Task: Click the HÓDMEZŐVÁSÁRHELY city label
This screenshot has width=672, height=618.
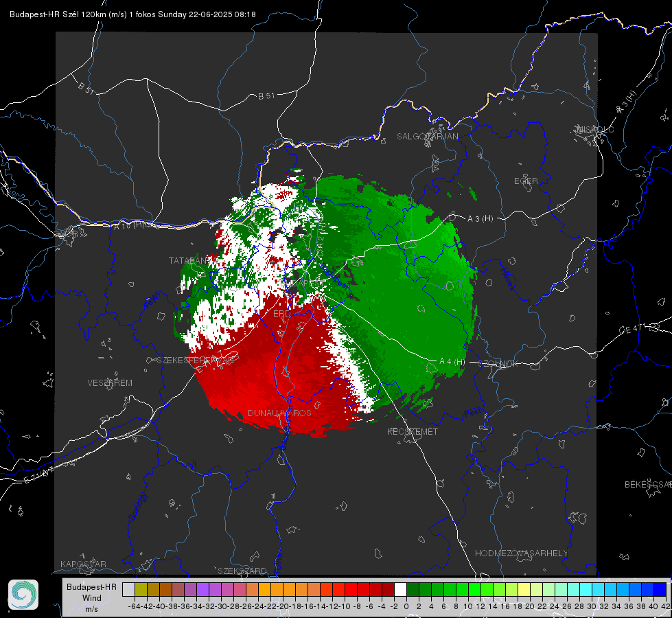Action: 521,553
